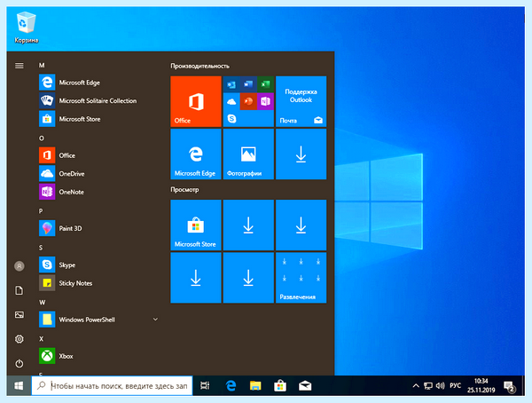
Task: Open Skype from the app list
Action: pyautogui.click(x=98, y=265)
